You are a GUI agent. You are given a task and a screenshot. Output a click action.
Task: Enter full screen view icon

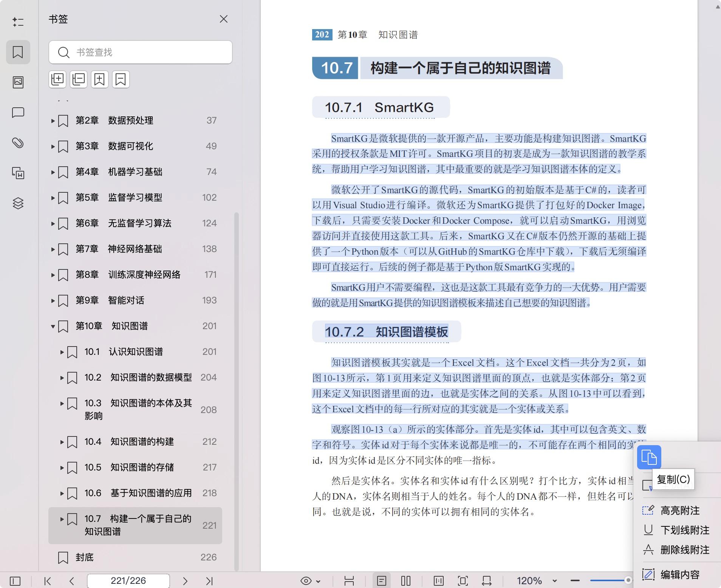(463, 581)
